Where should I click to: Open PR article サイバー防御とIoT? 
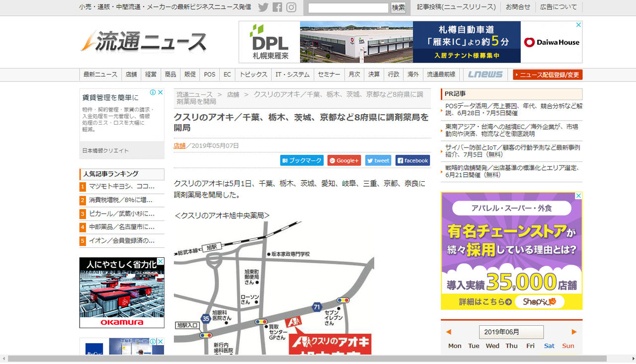pos(512,151)
